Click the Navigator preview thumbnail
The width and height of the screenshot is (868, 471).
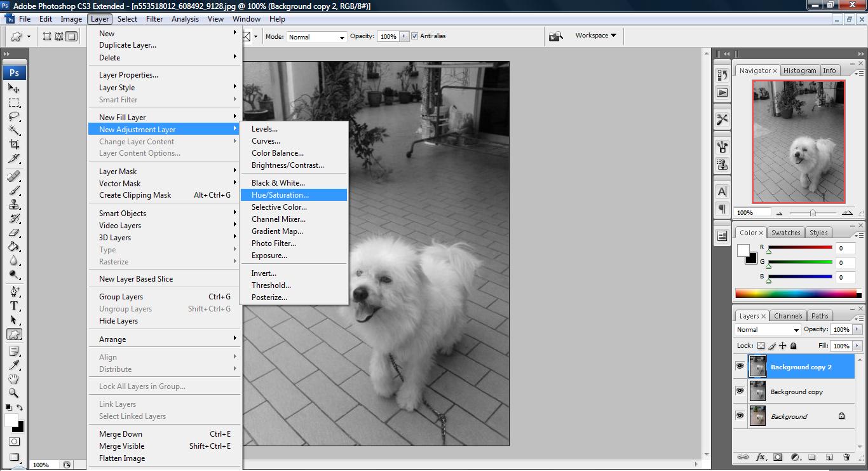pyautogui.click(x=799, y=142)
